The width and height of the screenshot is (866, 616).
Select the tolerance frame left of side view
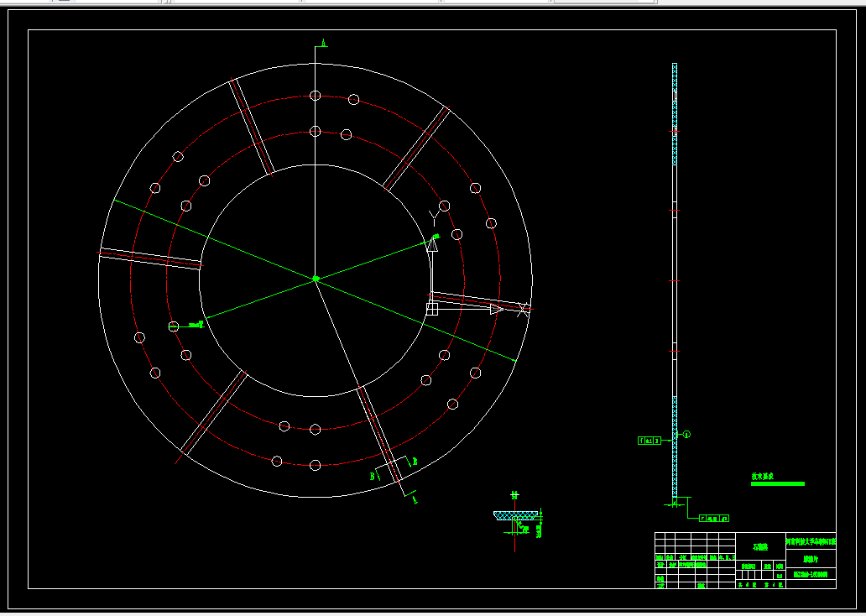point(650,441)
